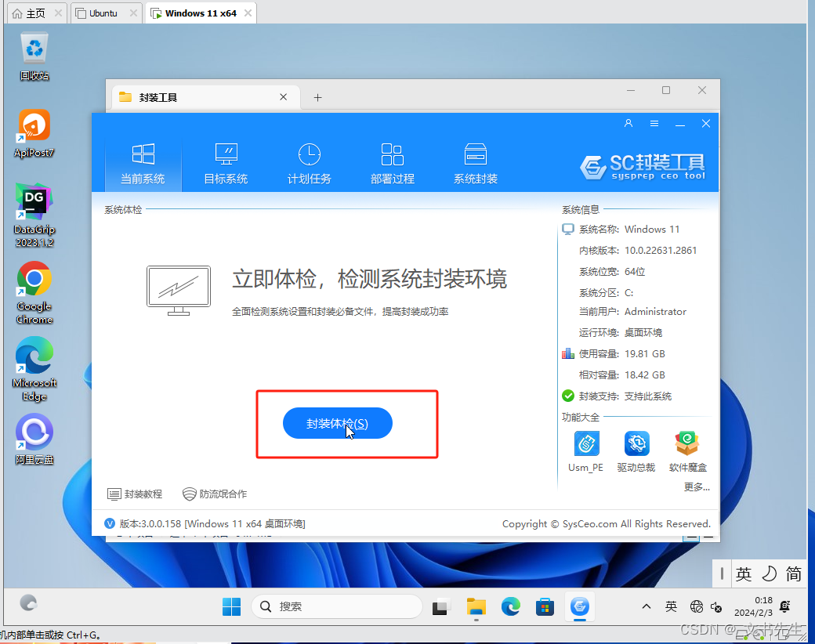Click the Administrator user value
Viewport: 815px width, 644px height.
(x=655, y=311)
